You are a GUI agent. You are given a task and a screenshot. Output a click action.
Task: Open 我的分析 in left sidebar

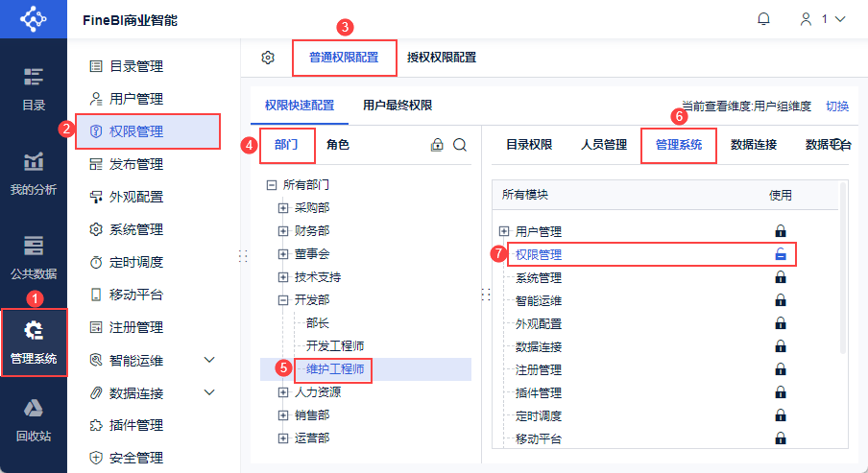click(x=34, y=173)
